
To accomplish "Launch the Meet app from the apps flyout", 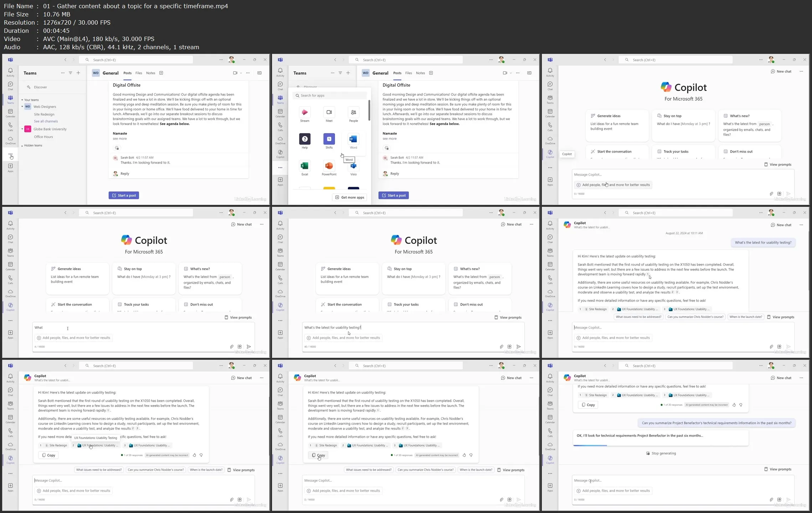I will [329, 112].
